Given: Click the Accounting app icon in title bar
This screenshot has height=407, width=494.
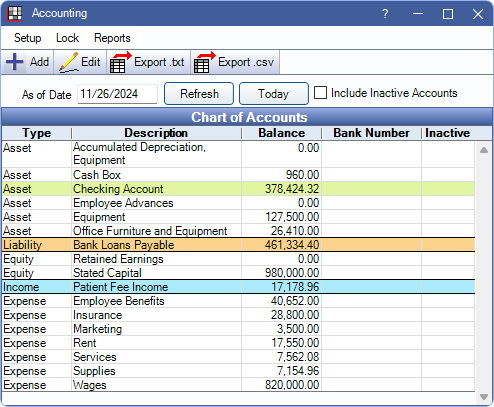Looking at the screenshot, I should 15,14.
